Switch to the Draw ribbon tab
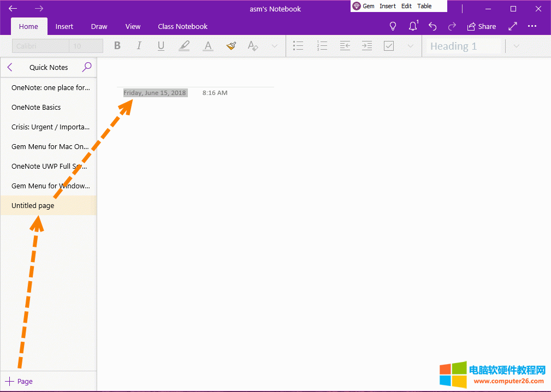 pyautogui.click(x=99, y=26)
